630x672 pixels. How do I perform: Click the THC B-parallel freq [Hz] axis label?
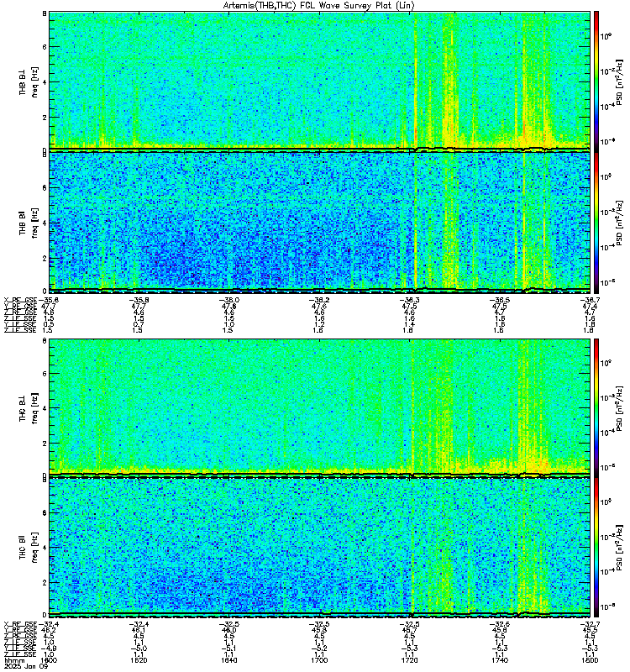(x=34, y=548)
